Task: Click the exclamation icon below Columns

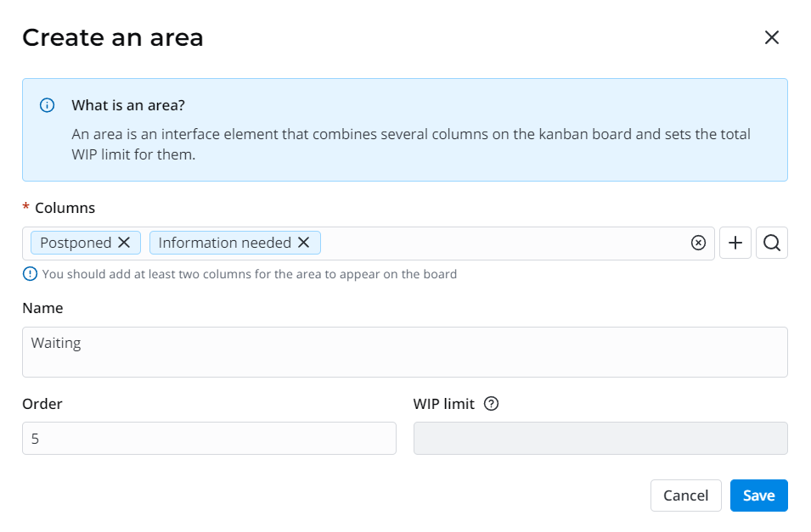Action: coord(30,273)
